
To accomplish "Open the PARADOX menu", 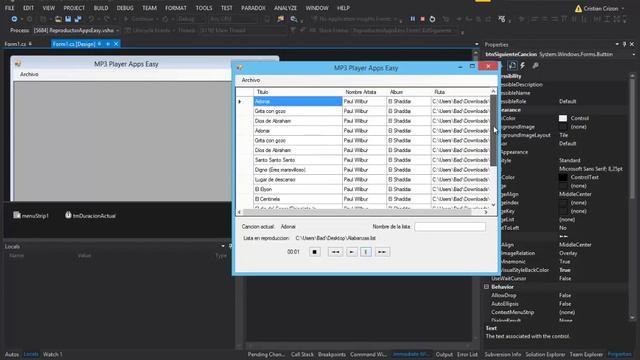I will click(253, 8).
